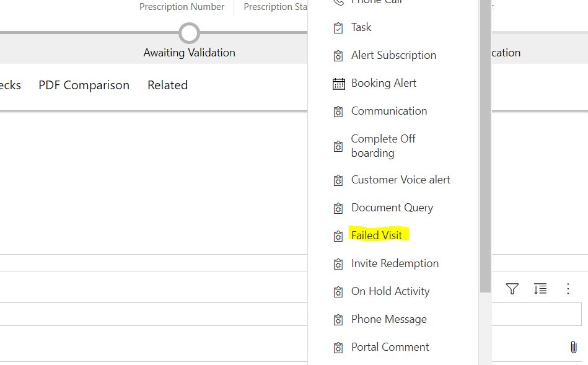Open the Prescription Status column header
This screenshot has width=588, height=365.
pyautogui.click(x=277, y=7)
